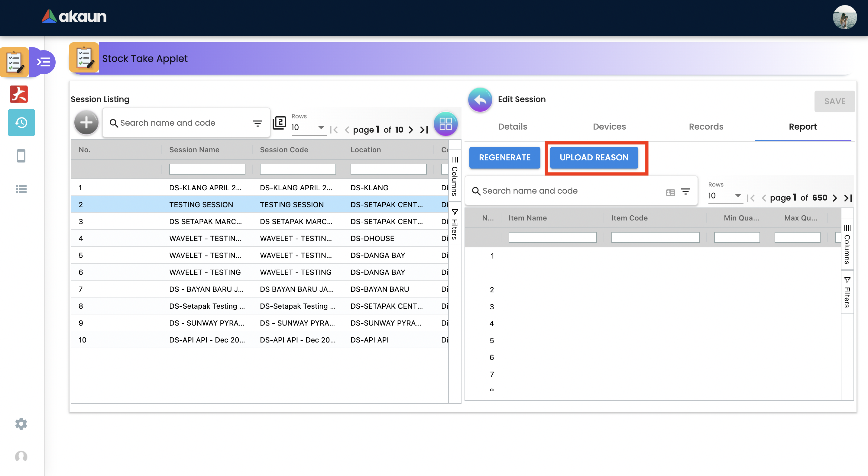Click the add new session plus icon
The image size is (868, 476).
click(x=86, y=123)
